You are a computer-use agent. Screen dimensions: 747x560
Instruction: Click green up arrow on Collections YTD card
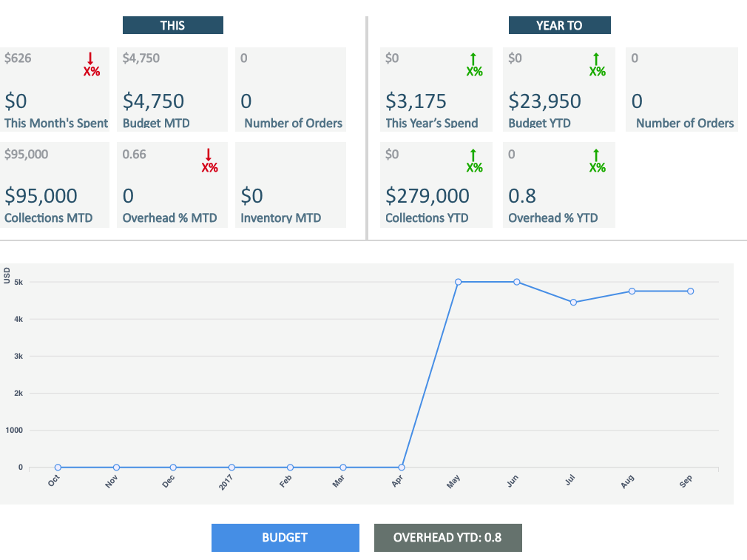473,155
